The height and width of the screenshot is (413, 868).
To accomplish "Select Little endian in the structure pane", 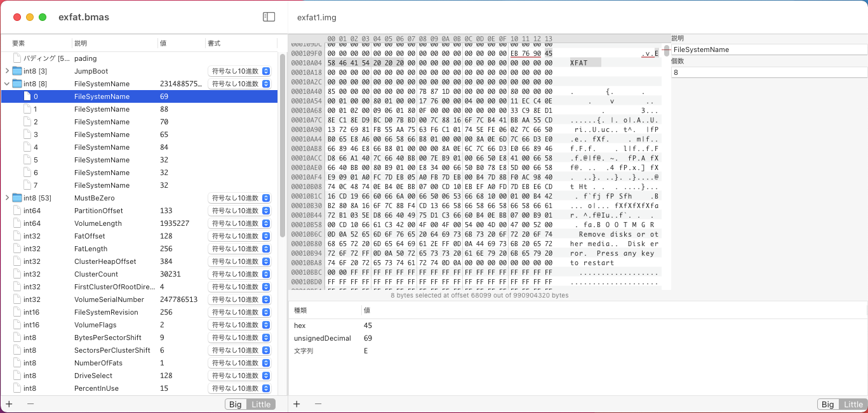I will click(261, 404).
